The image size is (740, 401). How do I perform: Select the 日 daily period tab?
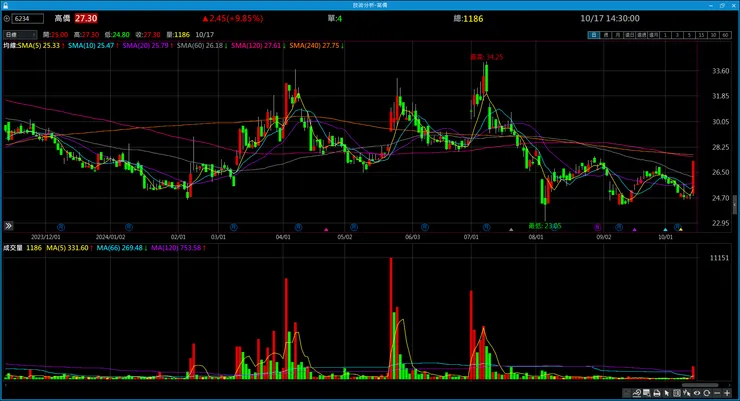tap(594, 35)
